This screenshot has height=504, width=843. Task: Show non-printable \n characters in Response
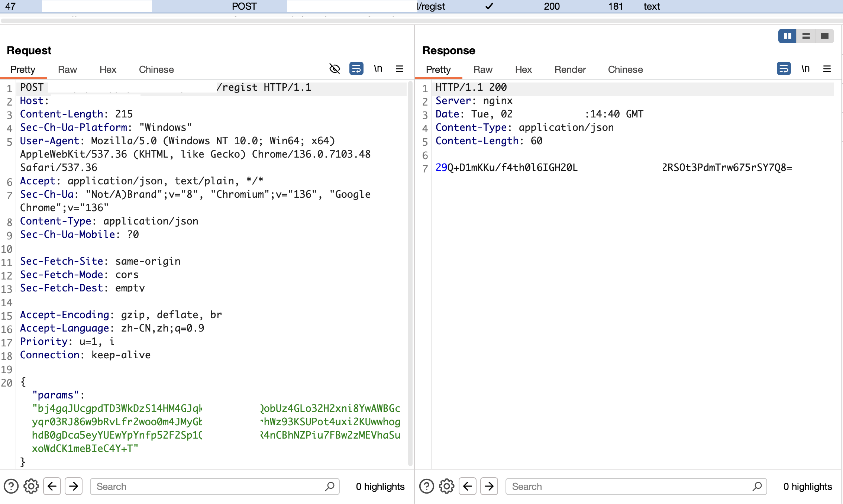805,69
